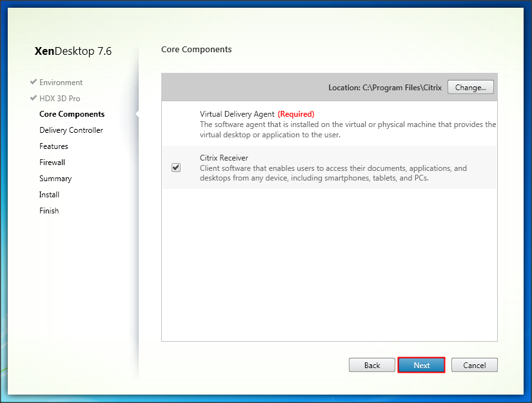Jump to the Delivery Controller step
Viewport: 532px width, 403px height.
click(71, 130)
